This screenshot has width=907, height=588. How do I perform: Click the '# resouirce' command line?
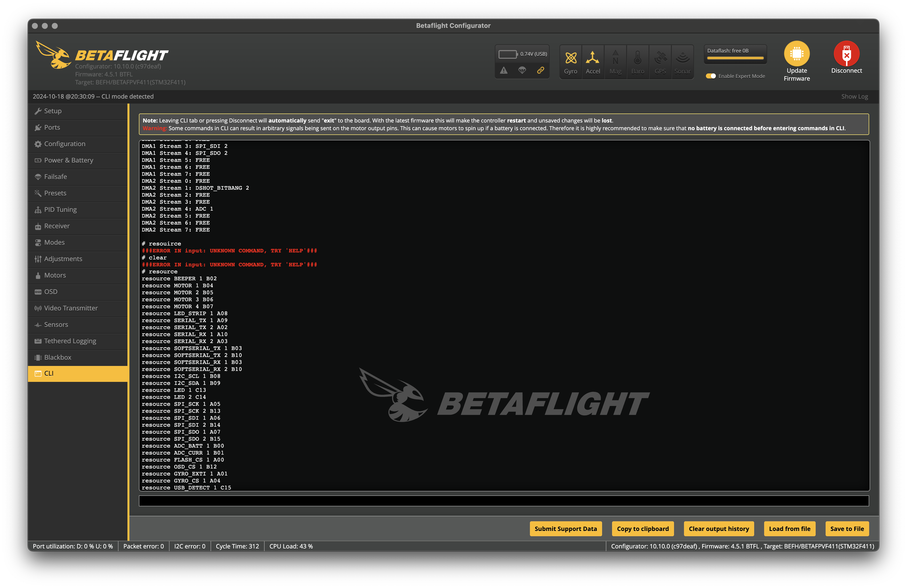click(161, 243)
